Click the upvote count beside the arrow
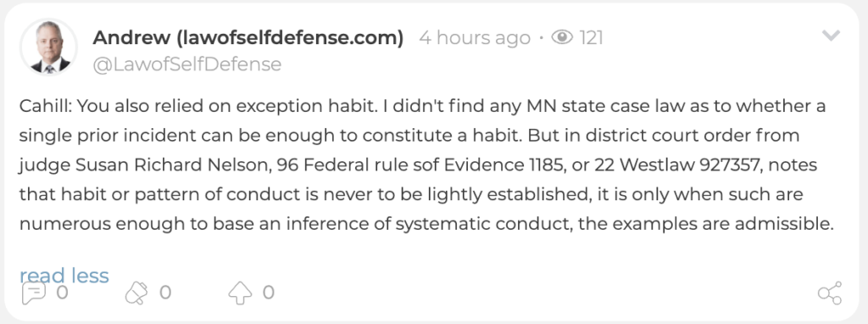Viewport: 868px width, 324px height. [x=269, y=293]
